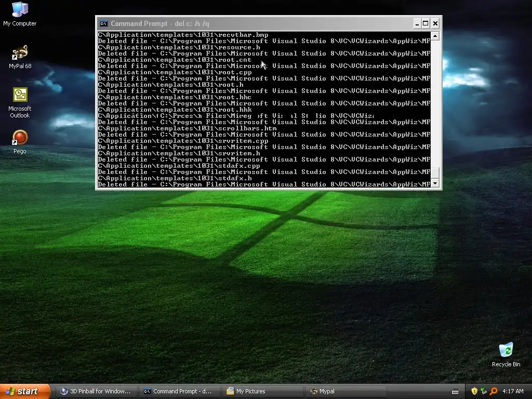Click the srvritem.cpp line in console
Viewport: 532px width, 399px height.
click(x=183, y=141)
